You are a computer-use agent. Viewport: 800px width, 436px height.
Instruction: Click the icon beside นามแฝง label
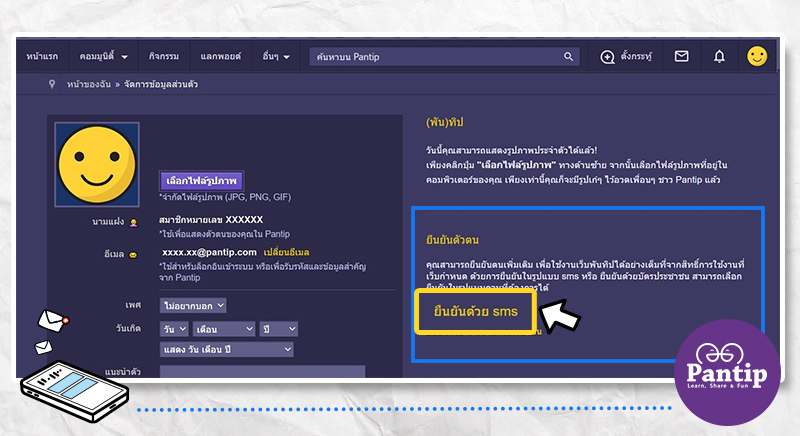pos(134,222)
